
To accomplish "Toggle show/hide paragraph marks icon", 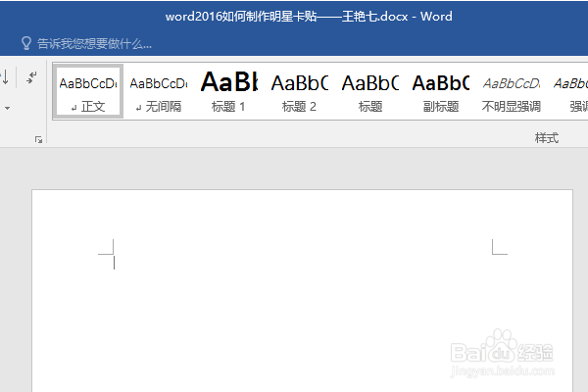I will (32, 77).
